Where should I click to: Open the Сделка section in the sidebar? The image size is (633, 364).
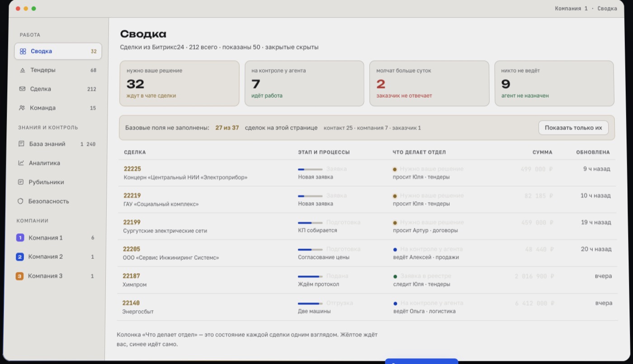coord(58,89)
